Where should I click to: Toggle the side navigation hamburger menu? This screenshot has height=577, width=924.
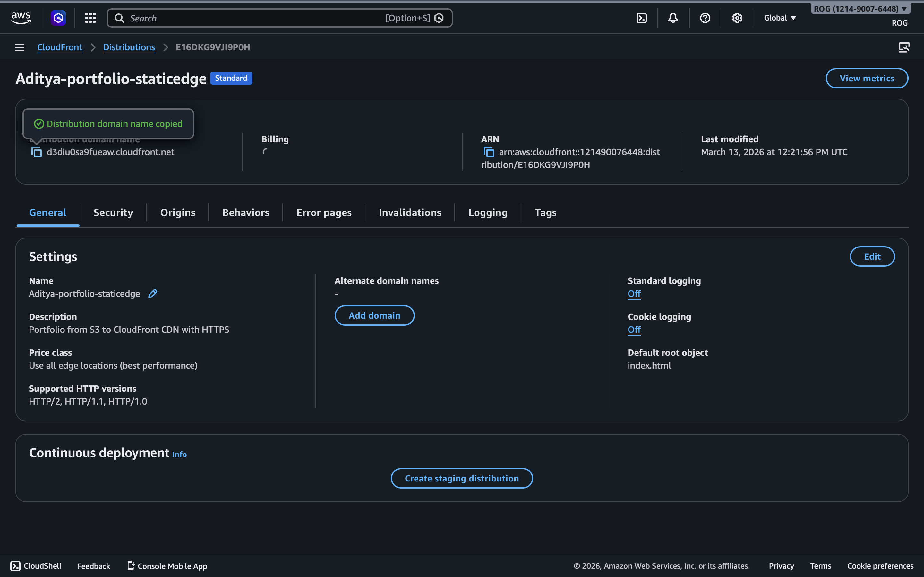click(x=20, y=47)
